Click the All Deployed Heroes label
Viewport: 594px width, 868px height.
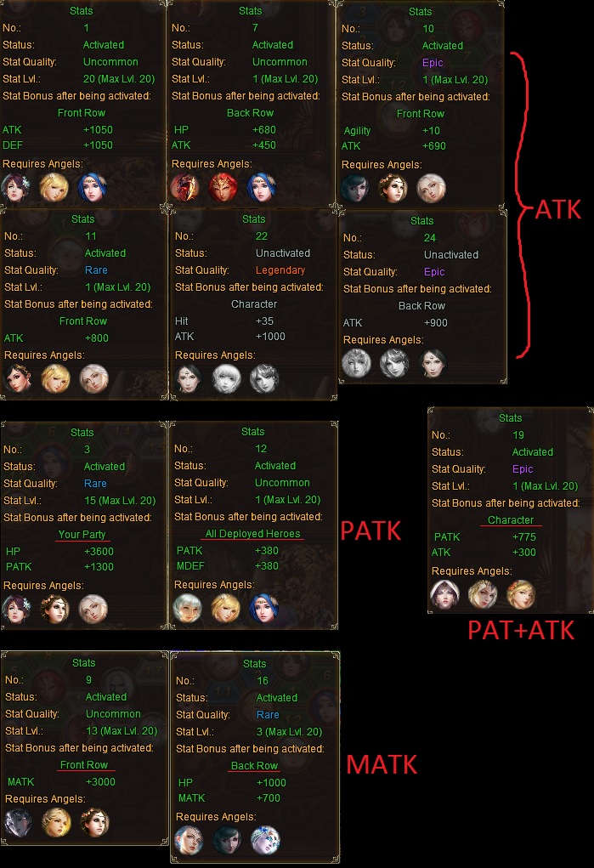click(x=252, y=534)
